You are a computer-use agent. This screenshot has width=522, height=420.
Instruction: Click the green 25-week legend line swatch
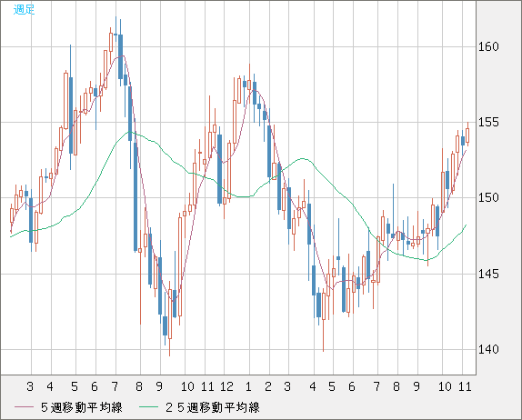148,407
